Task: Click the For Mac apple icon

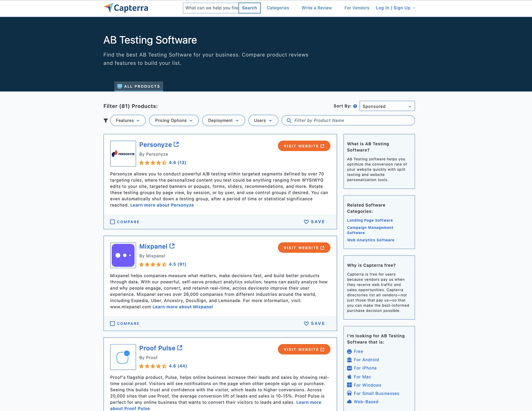Action: (349, 377)
